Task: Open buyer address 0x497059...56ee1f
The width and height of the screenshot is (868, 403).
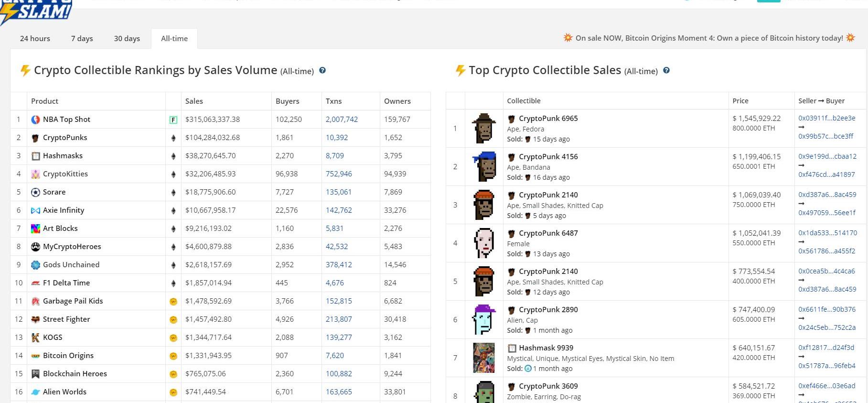Action: 827,213
